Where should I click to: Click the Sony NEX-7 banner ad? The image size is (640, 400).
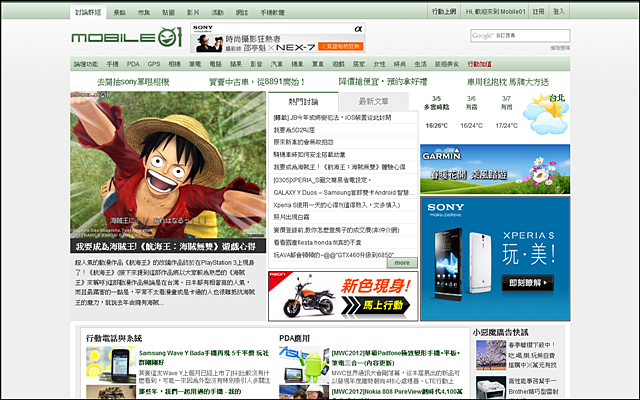click(278, 38)
